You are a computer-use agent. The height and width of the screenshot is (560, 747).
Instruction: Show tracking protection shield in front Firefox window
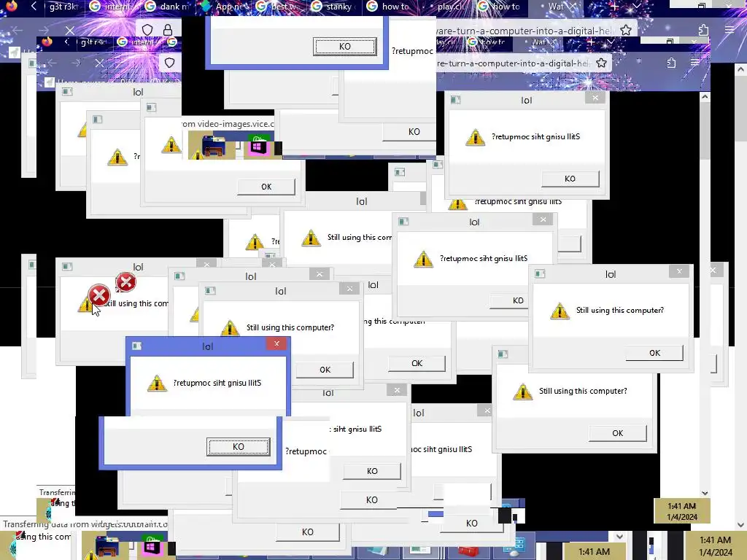point(147,30)
